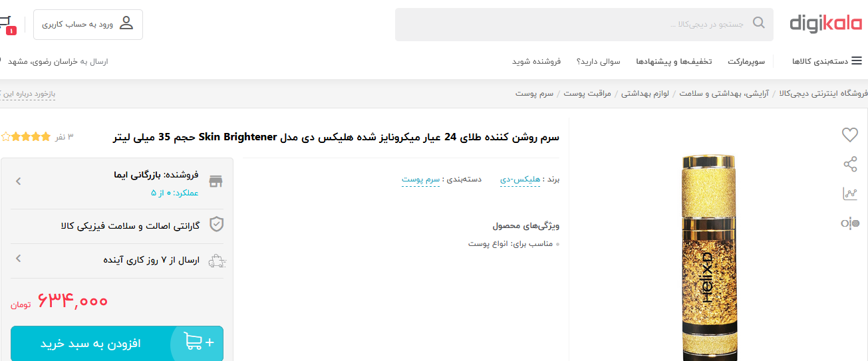This screenshot has width=868, height=361.
Task: Go to لوازم بهداشتی breadcrumb
Action: point(645,94)
